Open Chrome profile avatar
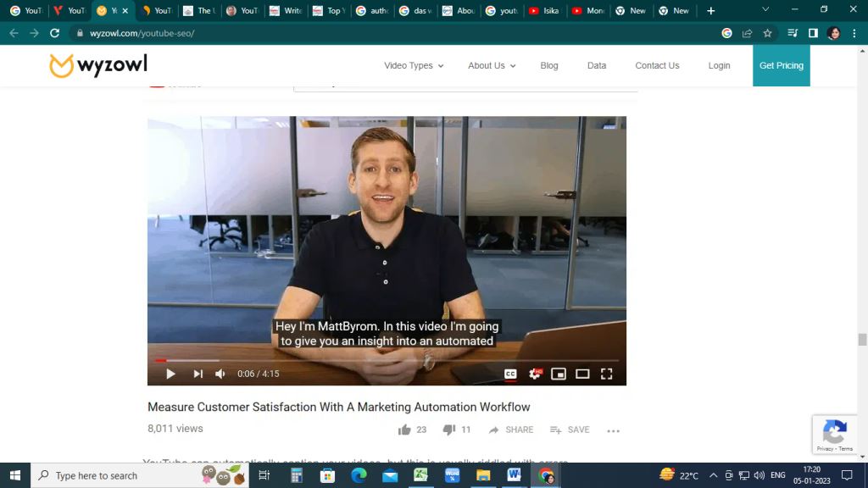 (x=834, y=33)
